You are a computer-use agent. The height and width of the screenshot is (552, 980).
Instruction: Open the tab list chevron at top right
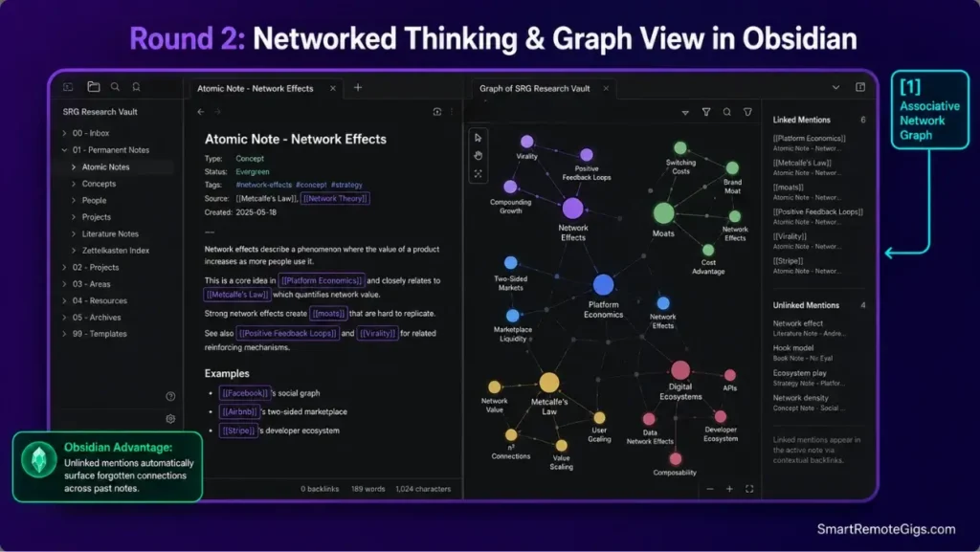point(835,87)
